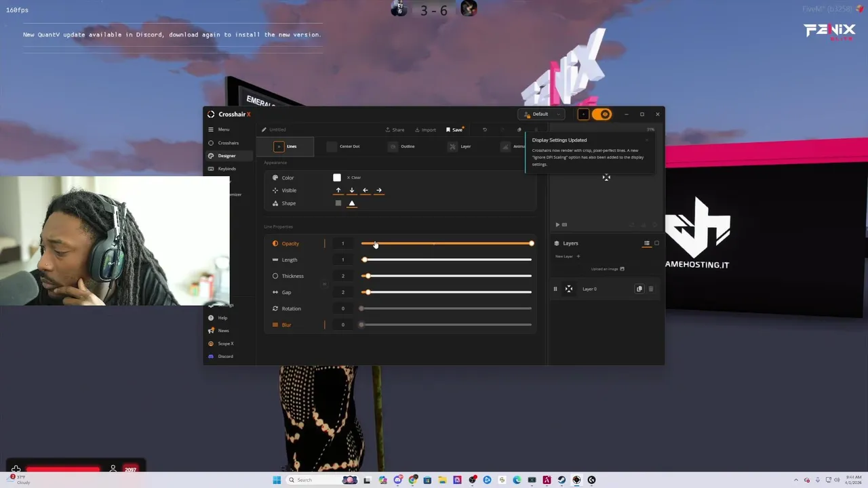Click the Opacity slider handle
Screen dimensions: 868x488
coord(531,243)
